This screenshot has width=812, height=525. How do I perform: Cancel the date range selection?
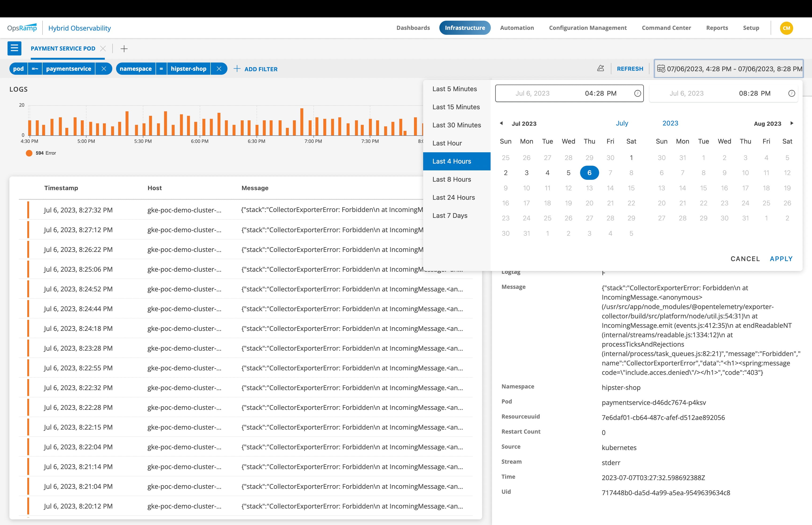tap(745, 259)
